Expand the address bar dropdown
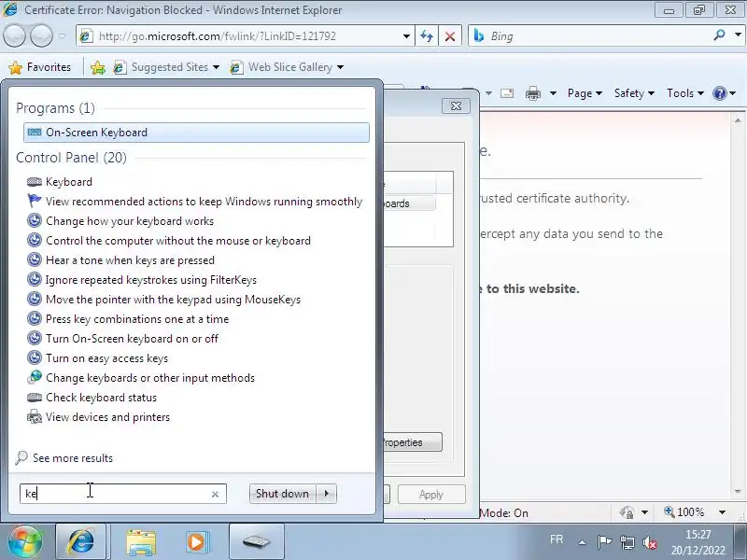The image size is (747, 560). [406, 36]
